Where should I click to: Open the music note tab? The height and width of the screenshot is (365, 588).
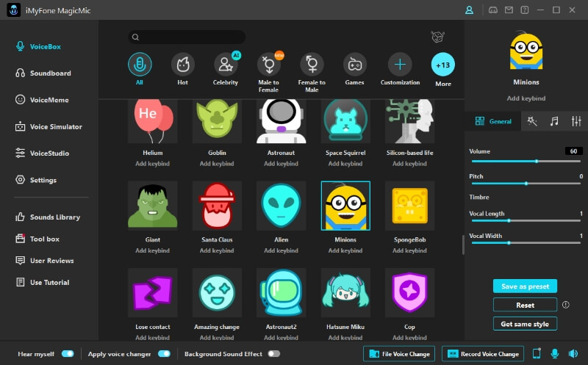[x=554, y=121]
